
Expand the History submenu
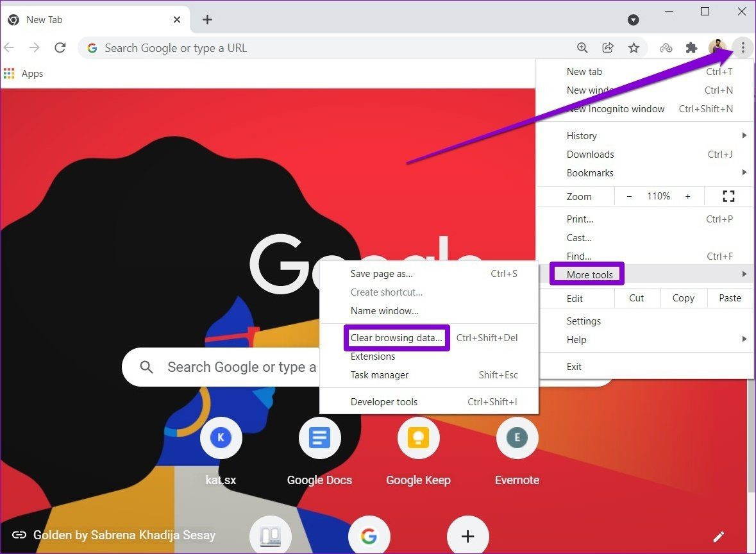pos(645,135)
